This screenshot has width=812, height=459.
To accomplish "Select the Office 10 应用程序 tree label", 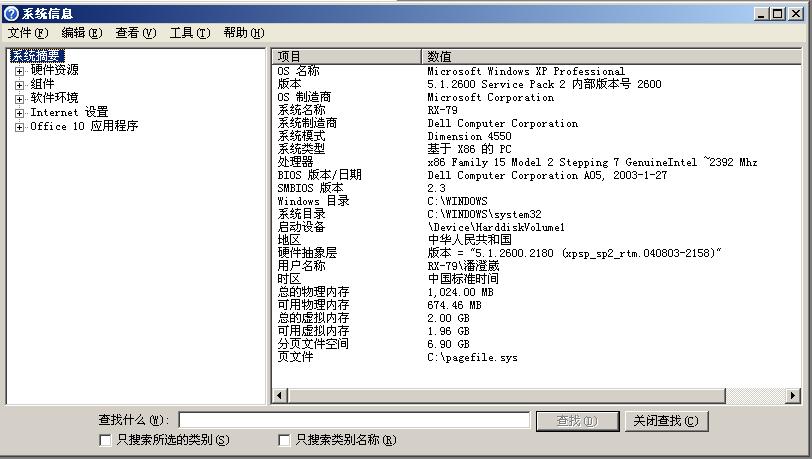I will point(84,125).
